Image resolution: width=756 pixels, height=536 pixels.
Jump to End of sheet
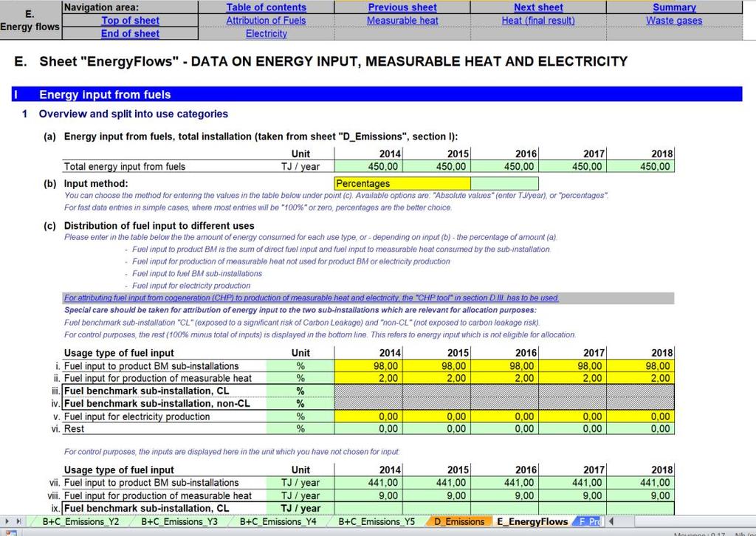click(x=130, y=33)
